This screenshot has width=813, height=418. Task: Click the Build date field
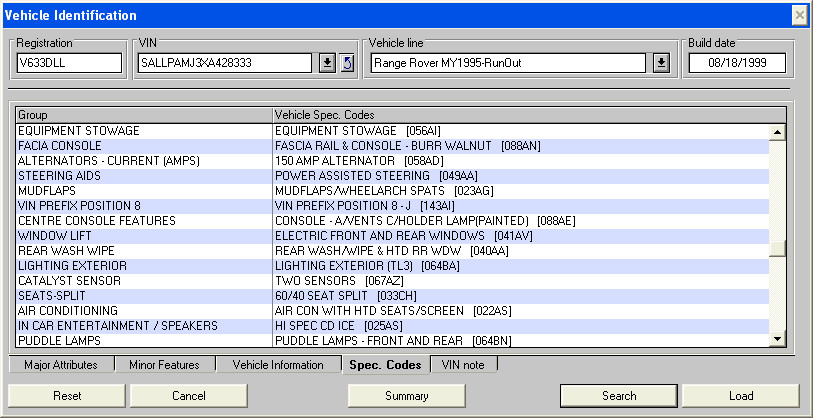pos(737,63)
